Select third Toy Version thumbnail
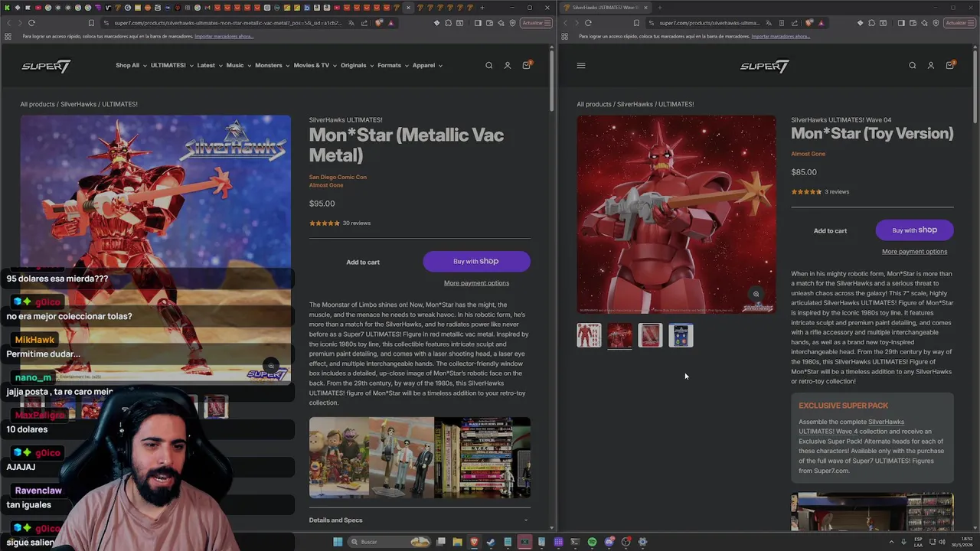 650,335
